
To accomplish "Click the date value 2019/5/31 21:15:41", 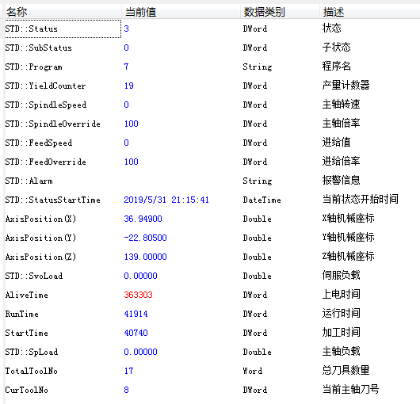I will click(166, 200).
